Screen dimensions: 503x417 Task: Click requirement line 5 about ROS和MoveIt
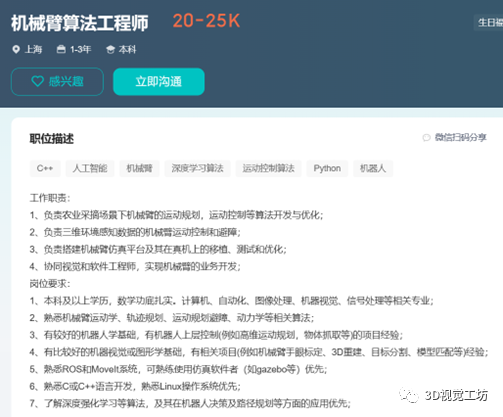click(178, 369)
